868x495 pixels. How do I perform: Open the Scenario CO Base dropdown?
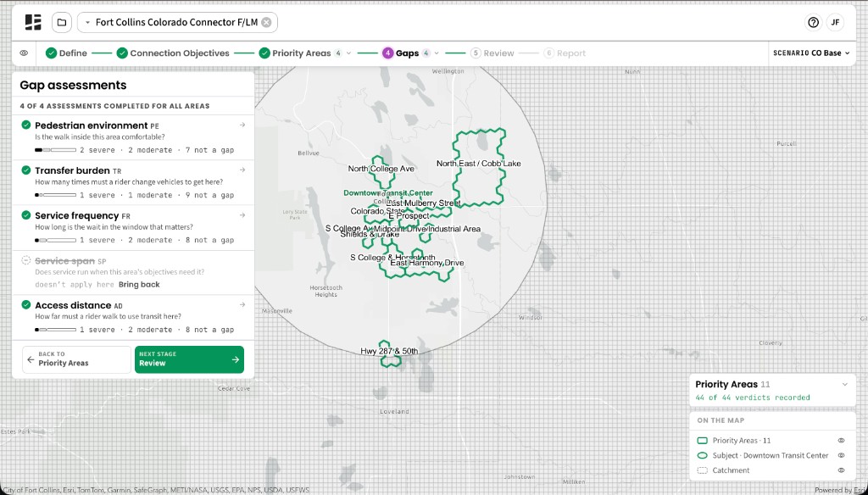coord(811,53)
